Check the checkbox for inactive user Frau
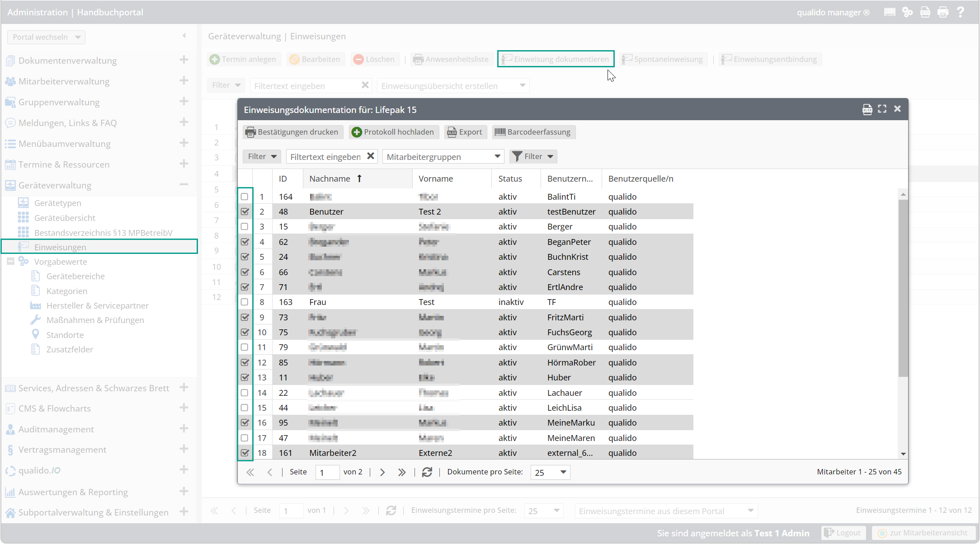The image size is (980, 544). pyautogui.click(x=245, y=302)
